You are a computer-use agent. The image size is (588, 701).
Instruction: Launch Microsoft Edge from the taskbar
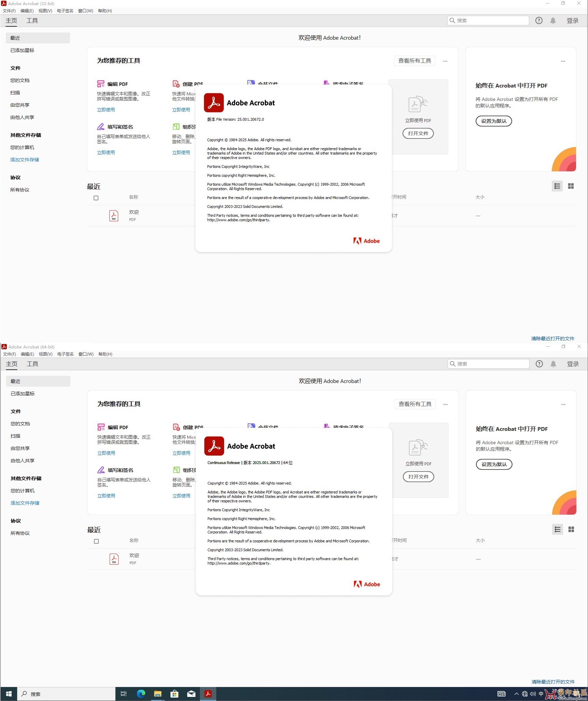tap(141, 694)
